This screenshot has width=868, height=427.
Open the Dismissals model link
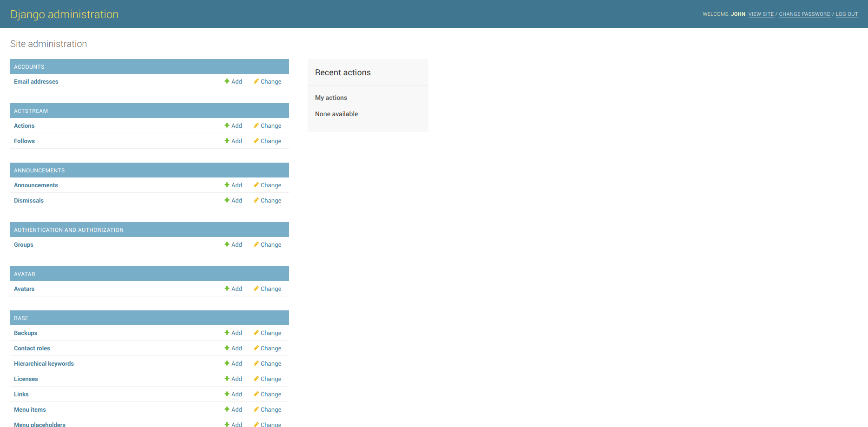pyautogui.click(x=29, y=201)
